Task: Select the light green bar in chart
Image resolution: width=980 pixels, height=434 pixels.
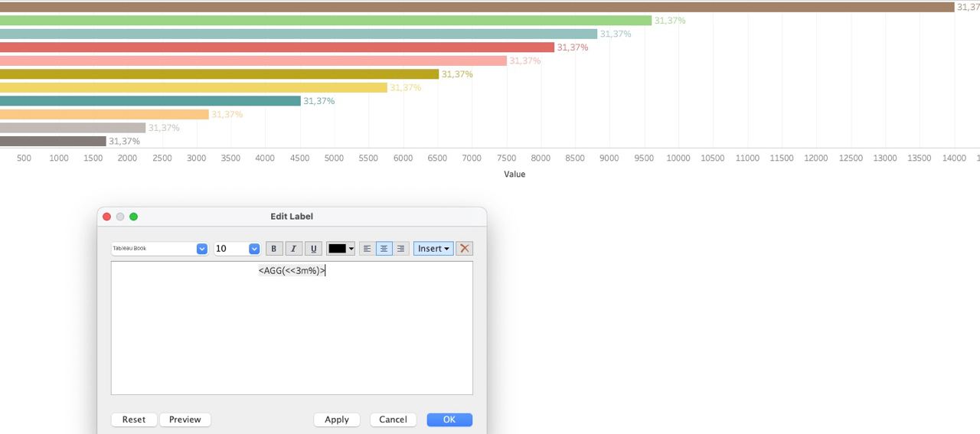Action: [x=325, y=21]
